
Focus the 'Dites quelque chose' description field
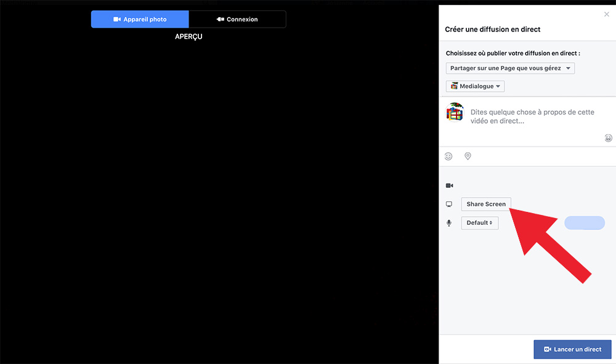point(533,116)
